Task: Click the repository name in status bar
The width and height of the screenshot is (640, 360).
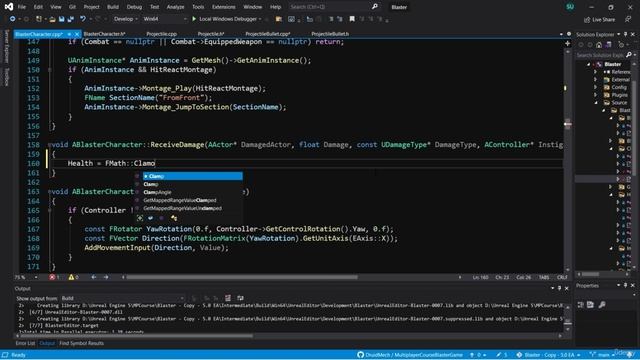Action: click(414, 355)
